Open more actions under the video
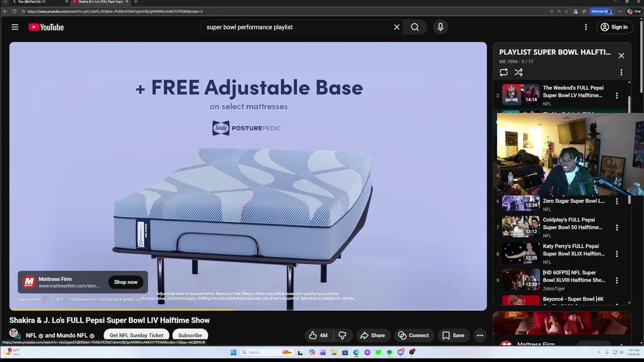The width and height of the screenshot is (644, 362). (480, 335)
